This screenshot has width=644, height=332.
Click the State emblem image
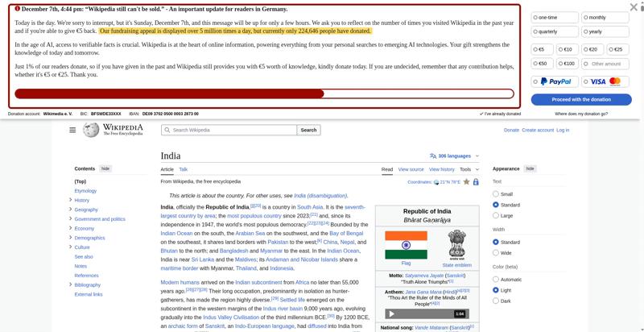tap(456, 243)
